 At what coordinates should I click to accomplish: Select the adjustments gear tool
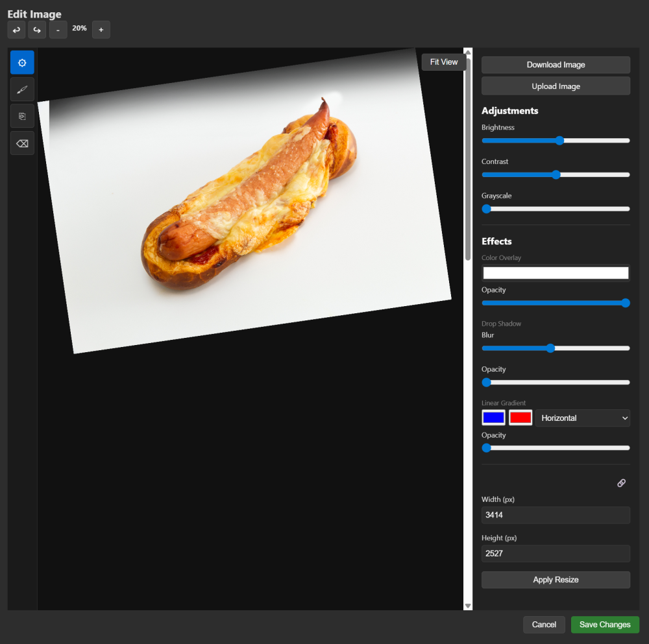click(22, 63)
